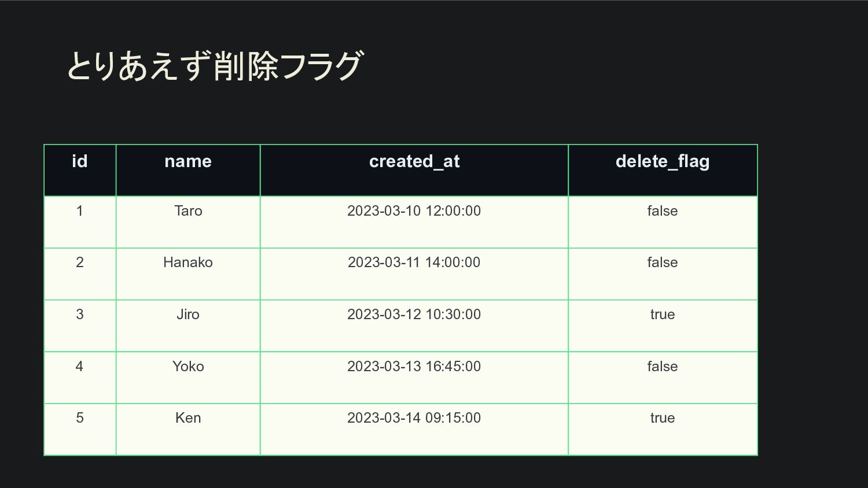Viewport: 868px width, 488px height.
Task: Click the created_at header cell
Action: pyautogui.click(x=414, y=170)
